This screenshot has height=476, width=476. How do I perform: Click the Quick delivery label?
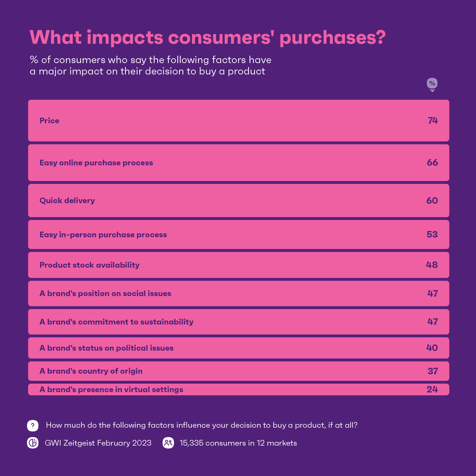pos(67,201)
